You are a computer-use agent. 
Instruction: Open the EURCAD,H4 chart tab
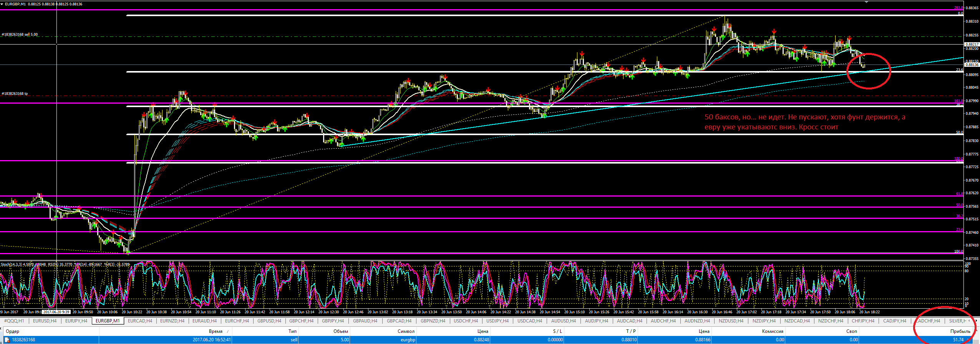point(140,321)
